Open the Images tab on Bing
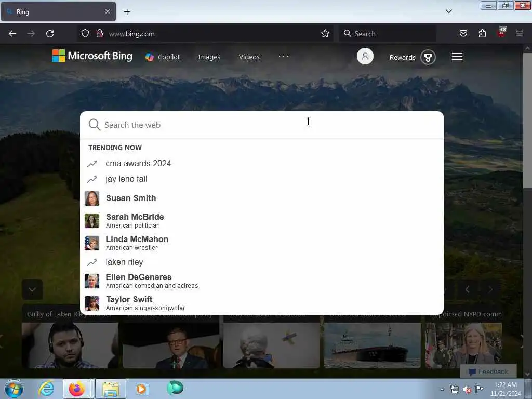Screen dimensions: 532x399 pyautogui.click(x=209, y=57)
